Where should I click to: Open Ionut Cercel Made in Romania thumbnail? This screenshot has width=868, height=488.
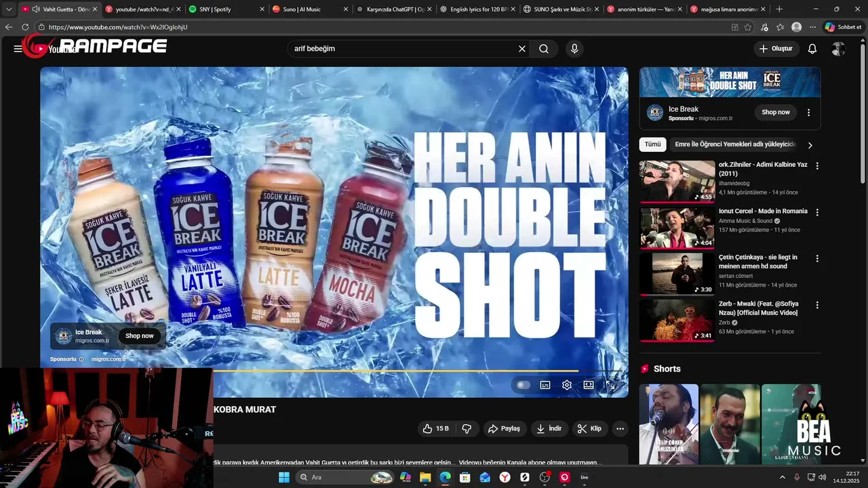click(x=677, y=228)
